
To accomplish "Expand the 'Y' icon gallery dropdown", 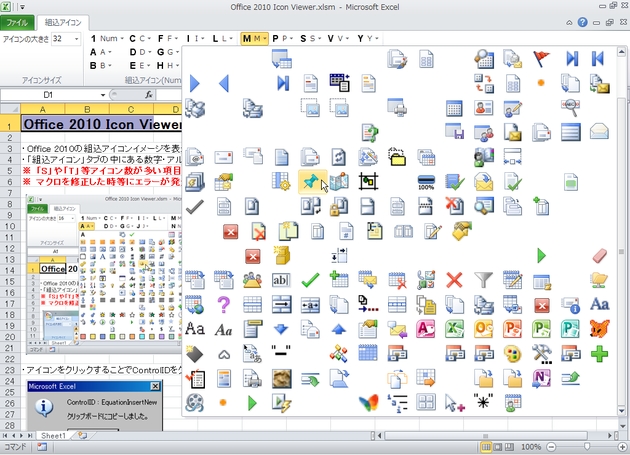I will tap(368, 39).
